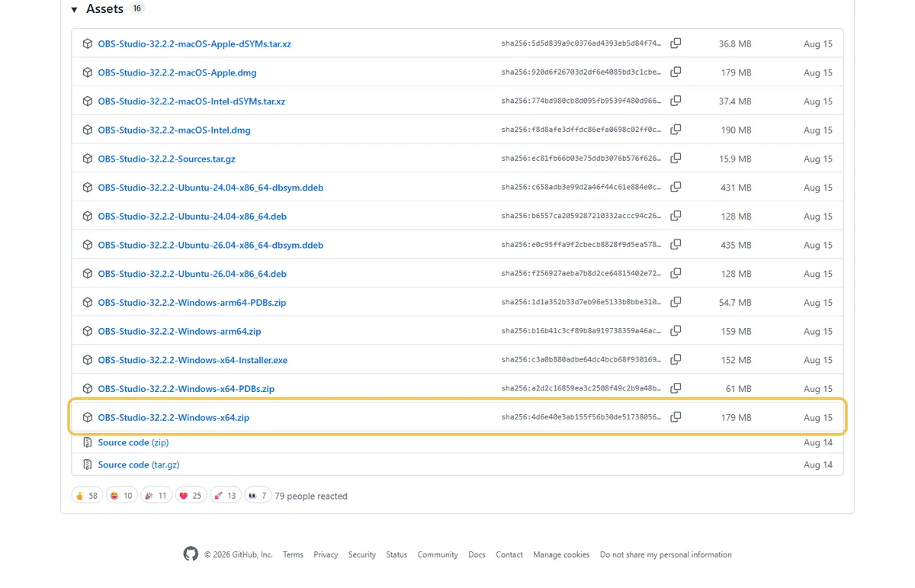Download Source code (zip)
The width and height of the screenshot is (915, 588).
pyautogui.click(x=133, y=442)
